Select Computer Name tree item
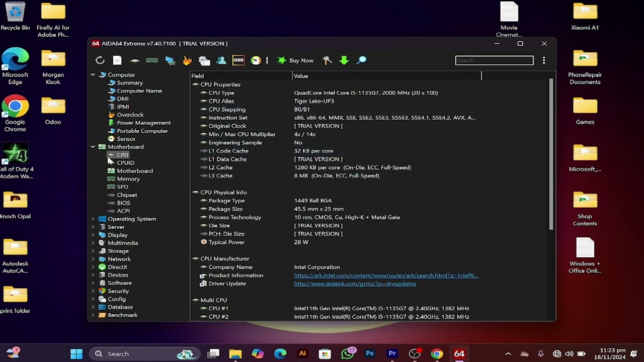Image resolution: width=644 pixels, height=362 pixels. click(139, 91)
